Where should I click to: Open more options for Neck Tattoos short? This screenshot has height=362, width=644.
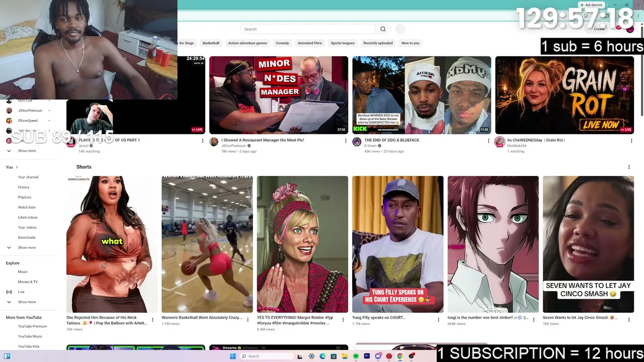click(x=152, y=320)
